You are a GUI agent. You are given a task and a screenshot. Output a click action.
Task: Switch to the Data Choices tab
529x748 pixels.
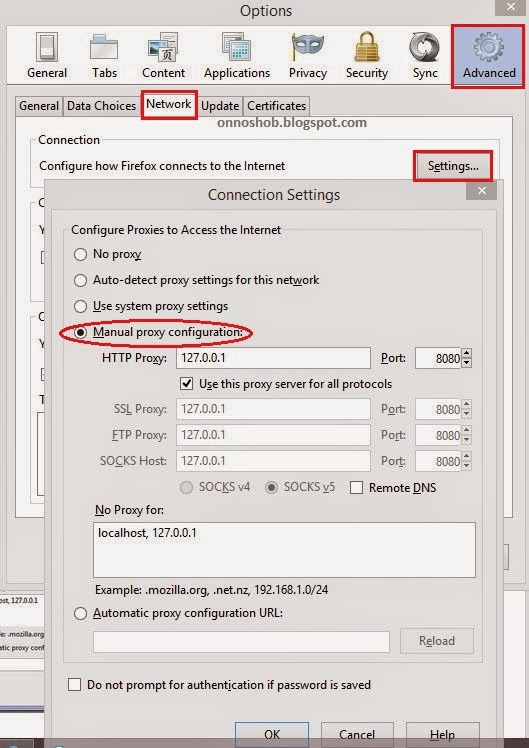point(101,106)
